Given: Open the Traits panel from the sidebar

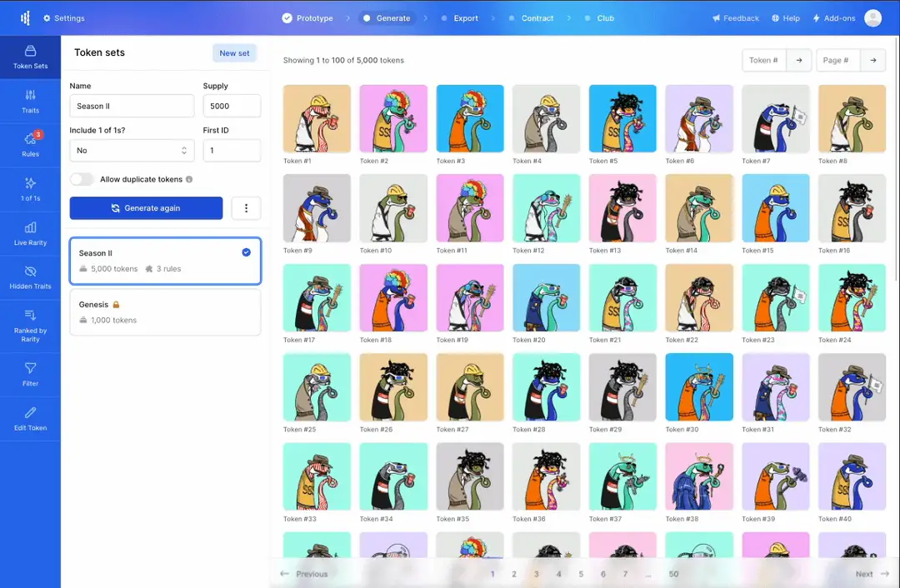Looking at the screenshot, I should pyautogui.click(x=30, y=95).
